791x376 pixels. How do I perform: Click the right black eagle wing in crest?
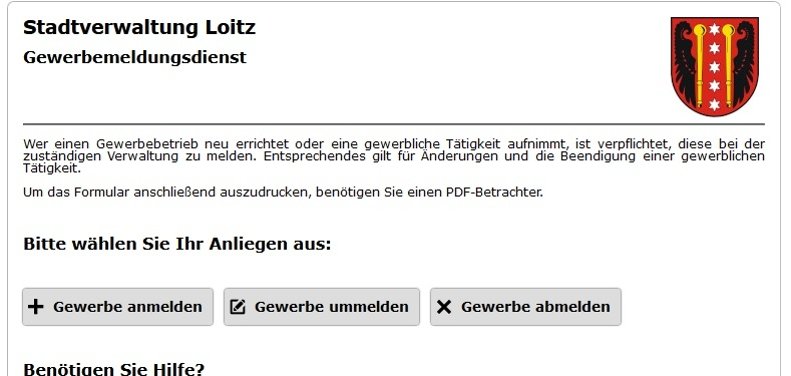coord(745,62)
